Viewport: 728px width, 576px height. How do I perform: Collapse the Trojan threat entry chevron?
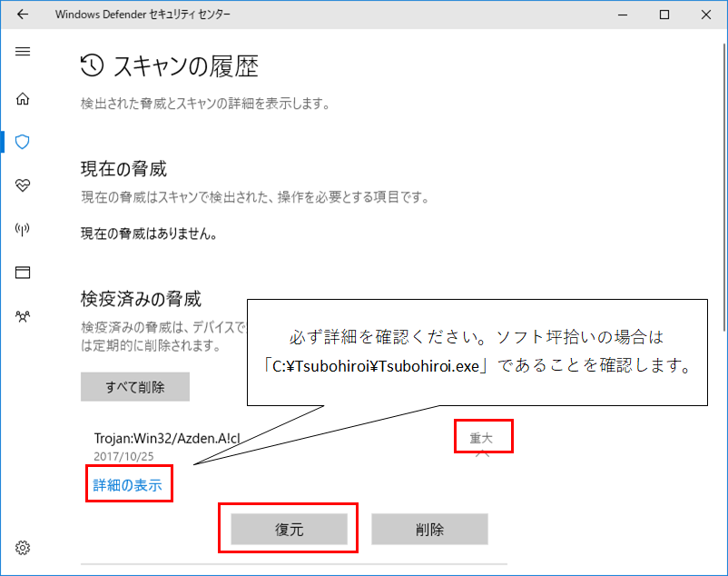[482, 453]
